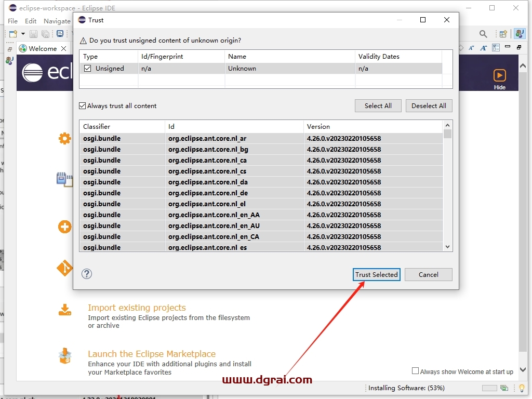The width and height of the screenshot is (532, 399).
Task: Open the Navigate menu
Action: [x=57, y=21]
